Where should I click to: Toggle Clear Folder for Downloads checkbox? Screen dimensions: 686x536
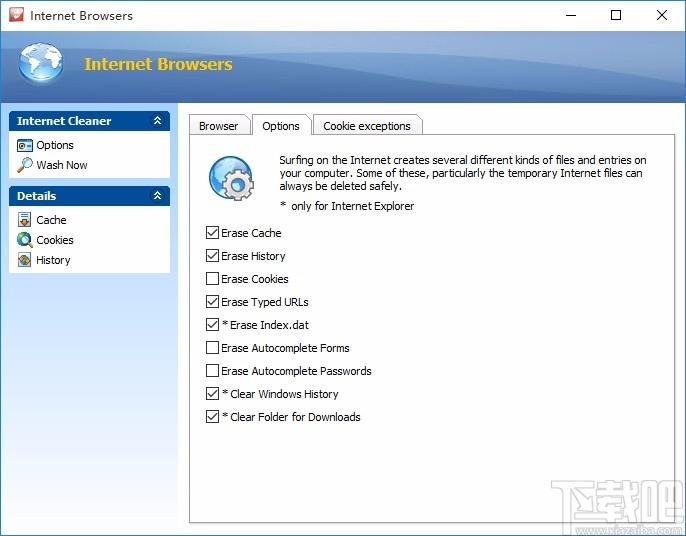(x=212, y=417)
